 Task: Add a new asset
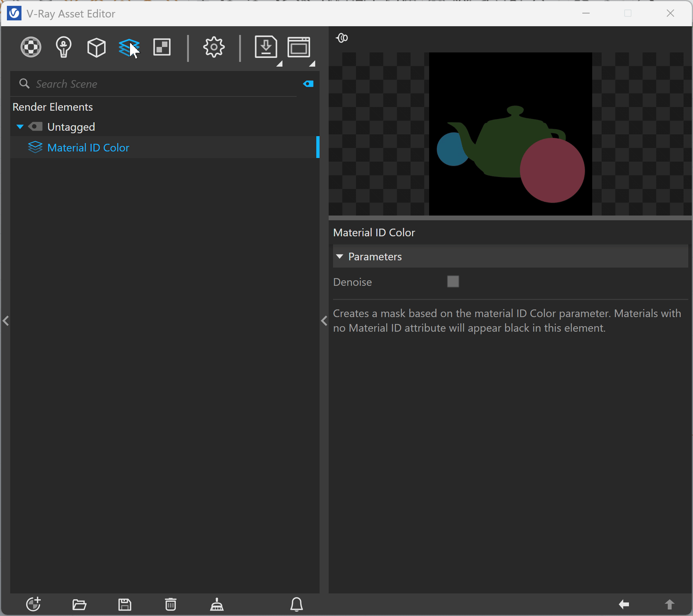click(x=33, y=604)
